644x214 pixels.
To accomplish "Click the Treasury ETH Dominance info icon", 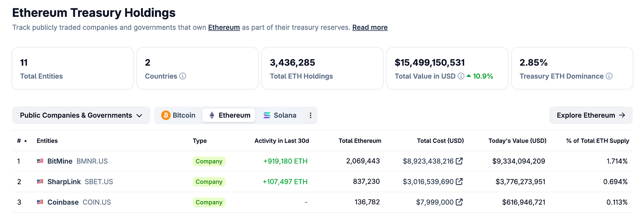I will [609, 76].
